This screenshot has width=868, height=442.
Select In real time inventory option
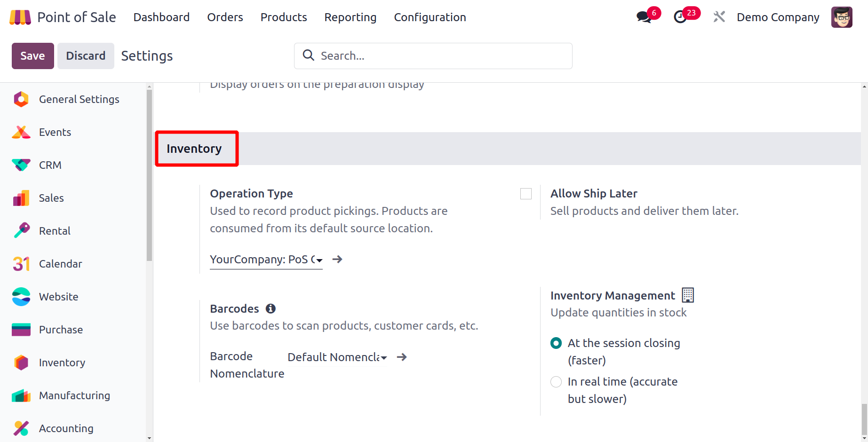556,382
